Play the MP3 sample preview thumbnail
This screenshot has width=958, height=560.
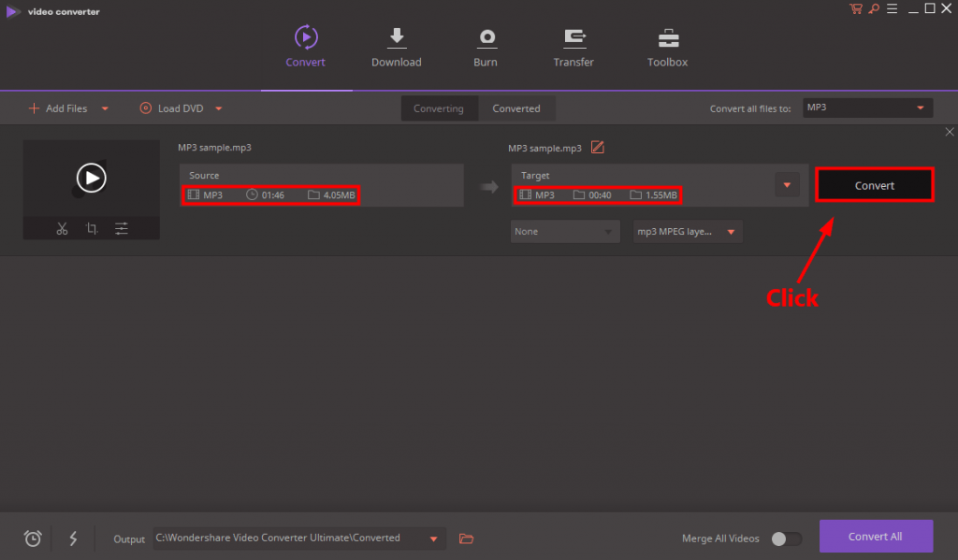pyautogui.click(x=92, y=178)
